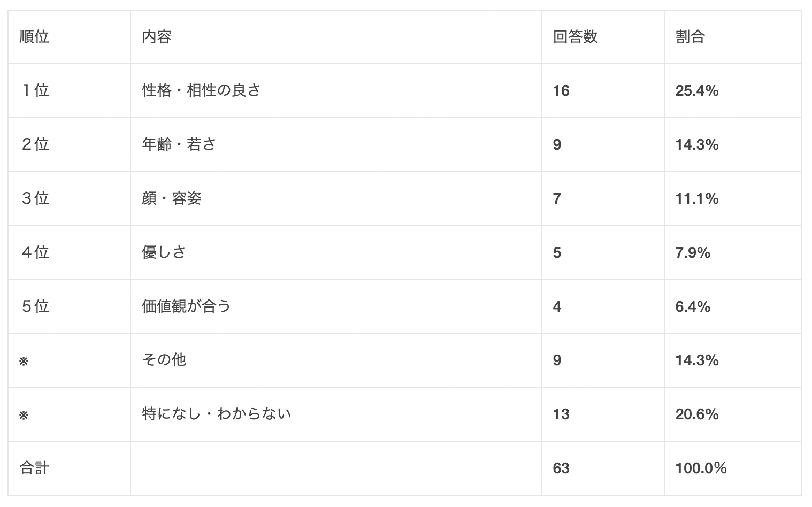Click the 回答数 column header
Screen dimensions: 812x507
[575, 37]
